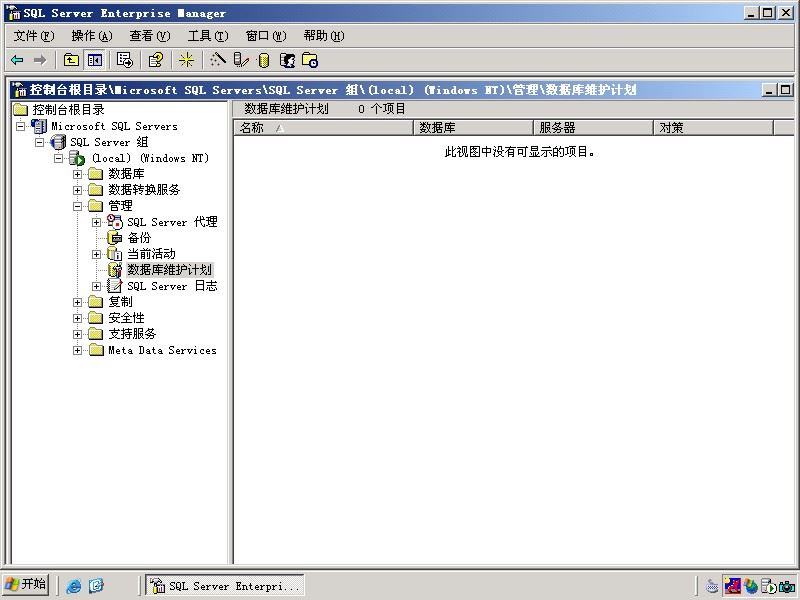Collapse the (local) (Windows NT) server node
Viewport: 800px width, 600px height.
tap(58, 158)
